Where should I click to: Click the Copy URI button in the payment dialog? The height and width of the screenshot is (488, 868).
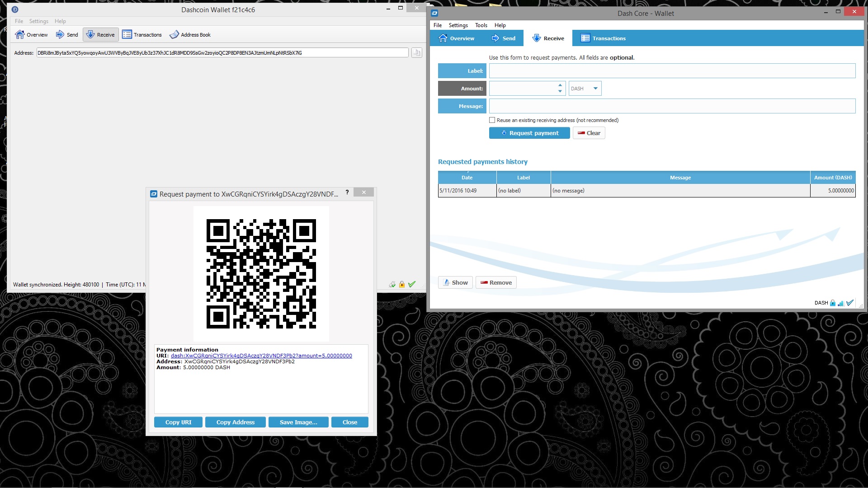[178, 422]
